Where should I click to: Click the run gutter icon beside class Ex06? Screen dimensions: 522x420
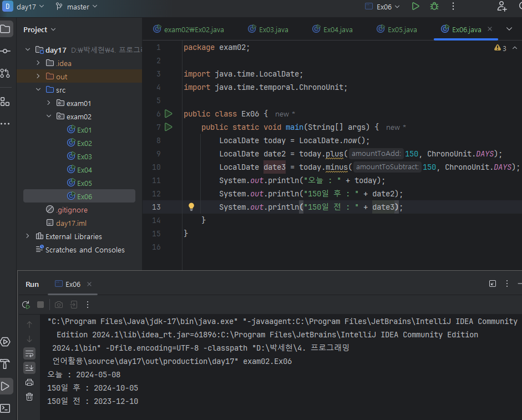click(x=169, y=114)
